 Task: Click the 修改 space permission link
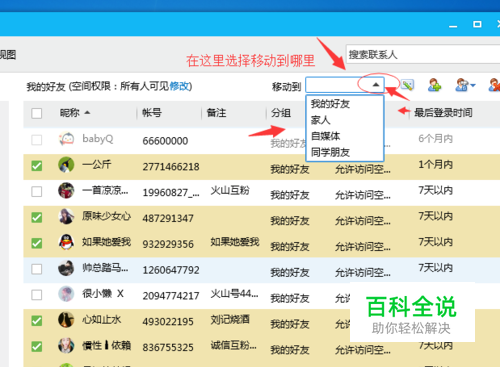click(179, 86)
